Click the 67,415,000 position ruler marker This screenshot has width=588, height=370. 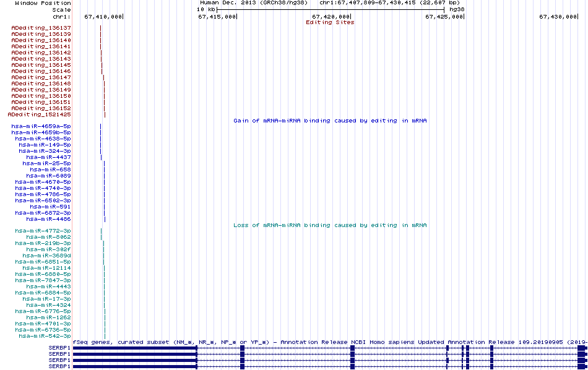tap(217, 17)
